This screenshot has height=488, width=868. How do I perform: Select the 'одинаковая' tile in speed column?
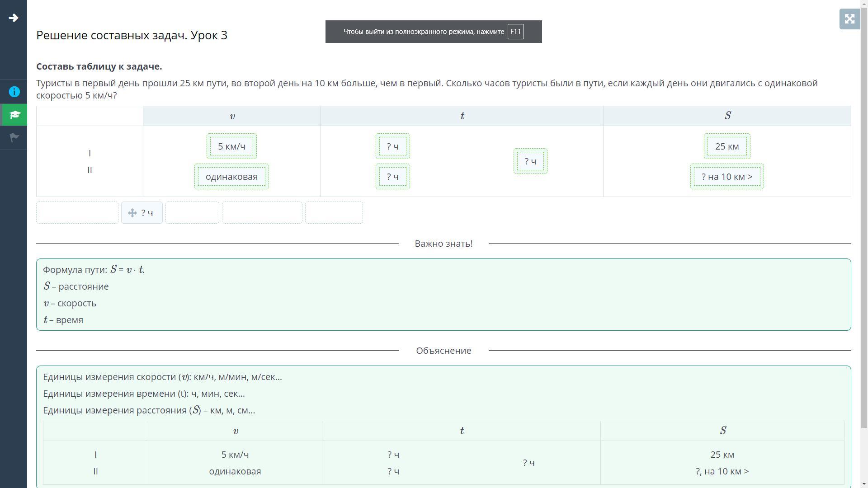(231, 177)
